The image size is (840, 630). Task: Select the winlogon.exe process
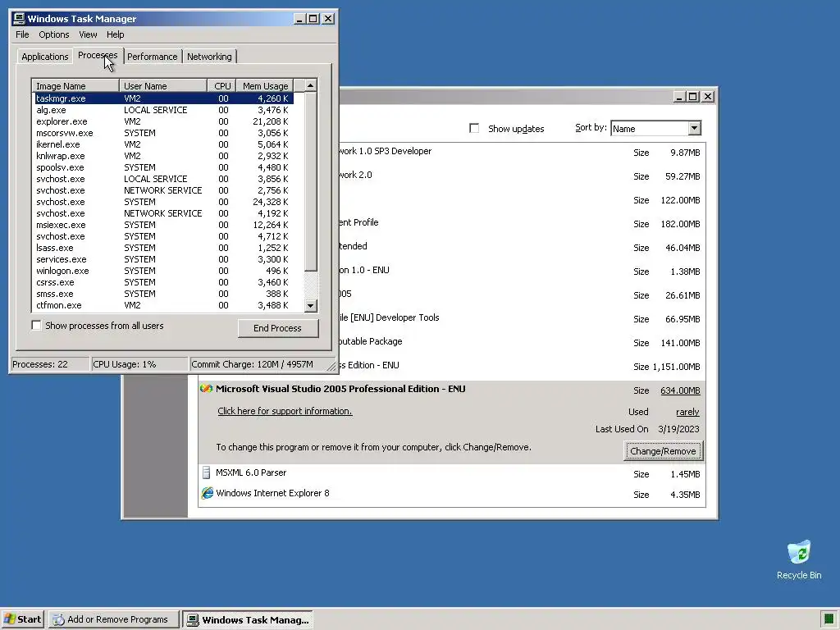[x=163, y=271]
